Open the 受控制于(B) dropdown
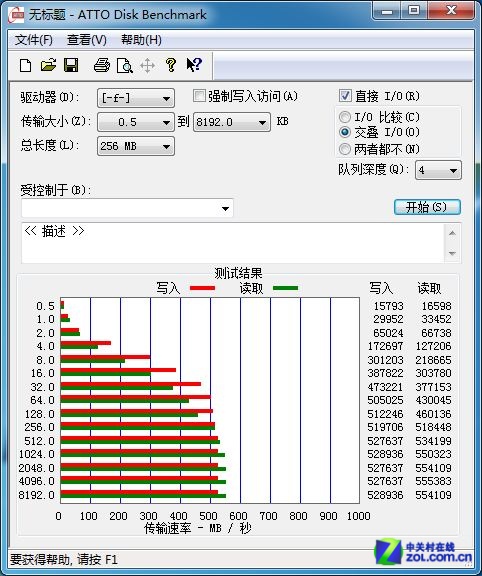Screen dimensions: 482x576 coord(127,208)
